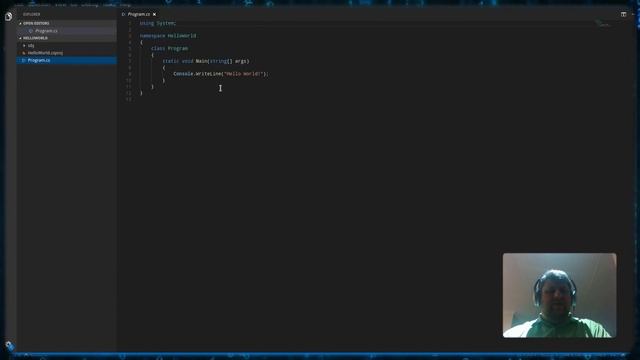Close the Program.cs editor tab
This screenshot has height=360, width=640.
click(x=154, y=14)
